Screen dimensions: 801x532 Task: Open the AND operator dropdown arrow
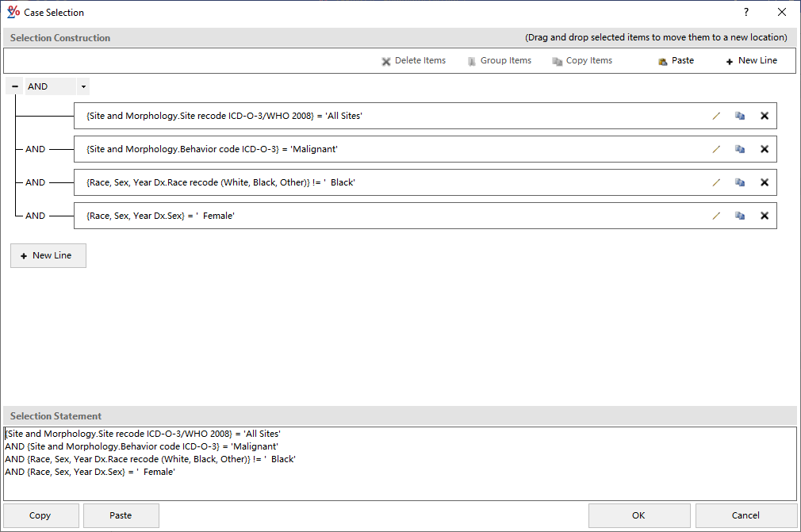point(82,86)
